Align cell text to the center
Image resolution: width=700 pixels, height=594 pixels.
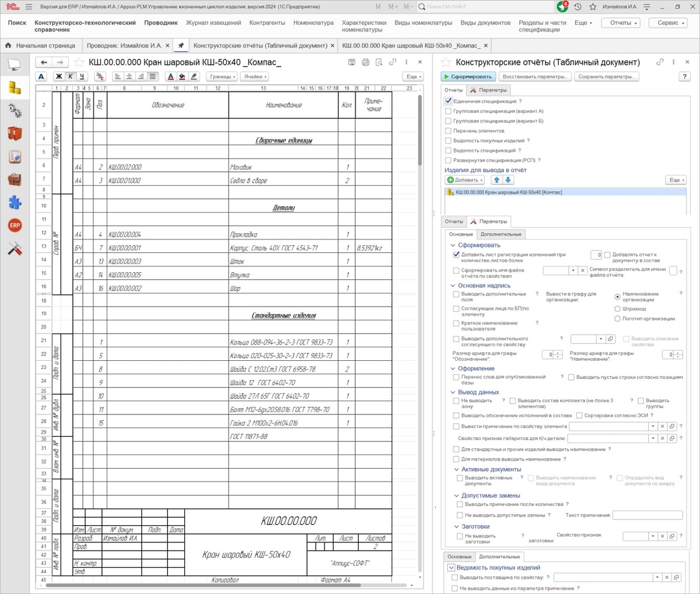[x=129, y=76]
